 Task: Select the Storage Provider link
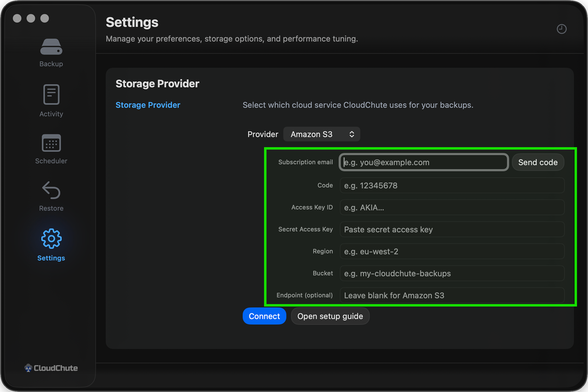click(x=148, y=105)
